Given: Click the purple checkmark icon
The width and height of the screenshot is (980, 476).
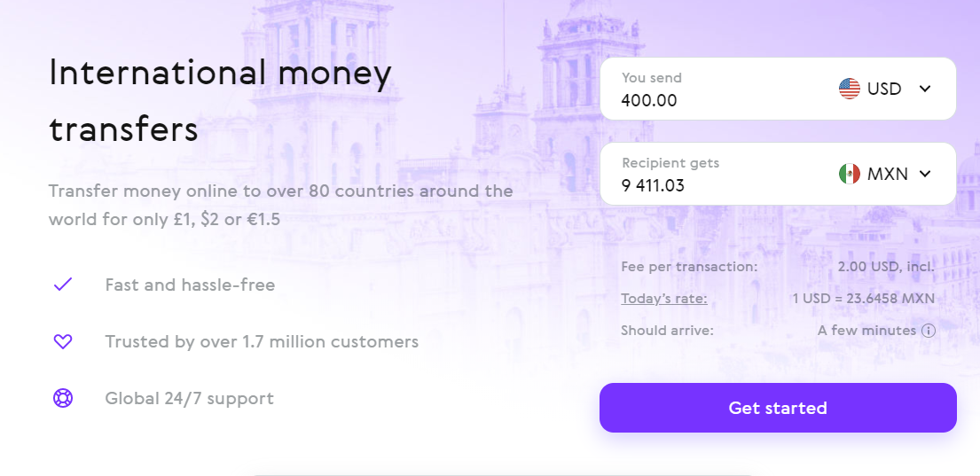Looking at the screenshot, I should coord(63,285).
